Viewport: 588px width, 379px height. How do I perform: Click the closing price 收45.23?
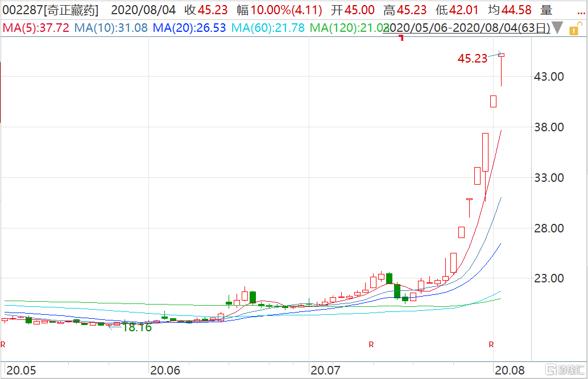pyautogui.click(x=206, y=10)
